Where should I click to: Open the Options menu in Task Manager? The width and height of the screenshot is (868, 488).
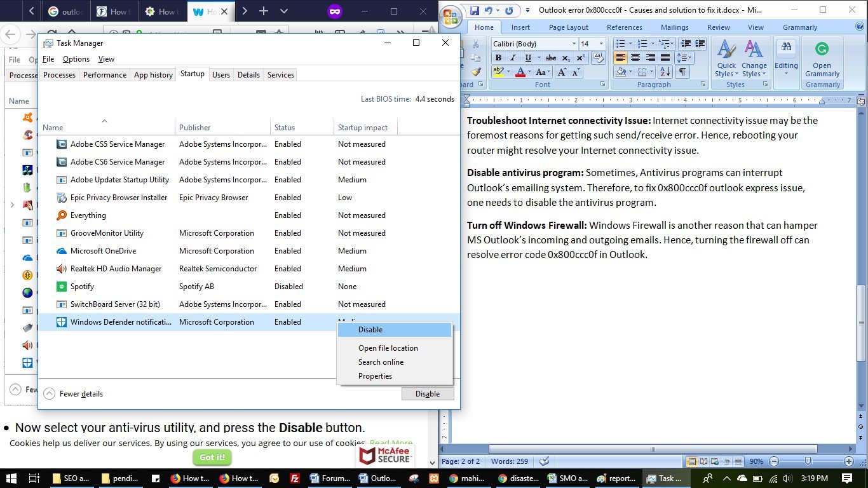[x=76, y=59]
